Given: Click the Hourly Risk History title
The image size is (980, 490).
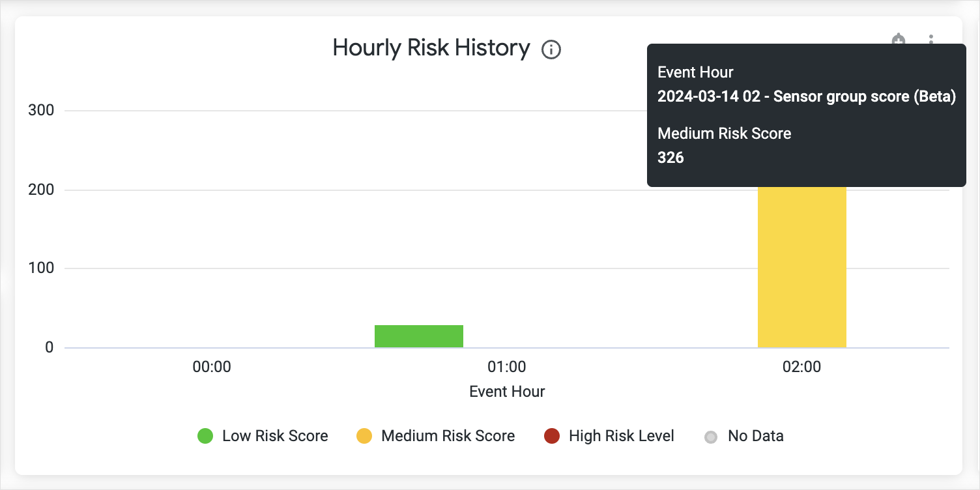Looking at the screenshot, I should coord(431,48).
